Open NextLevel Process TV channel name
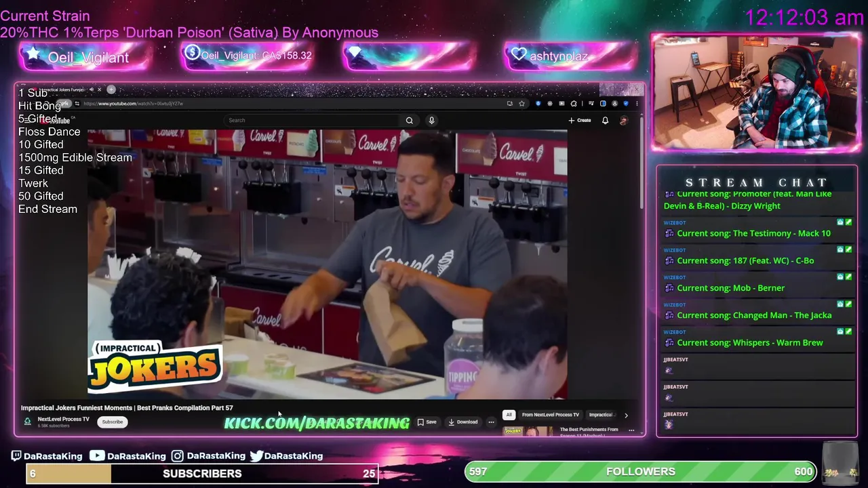 [x=63, y=419]
